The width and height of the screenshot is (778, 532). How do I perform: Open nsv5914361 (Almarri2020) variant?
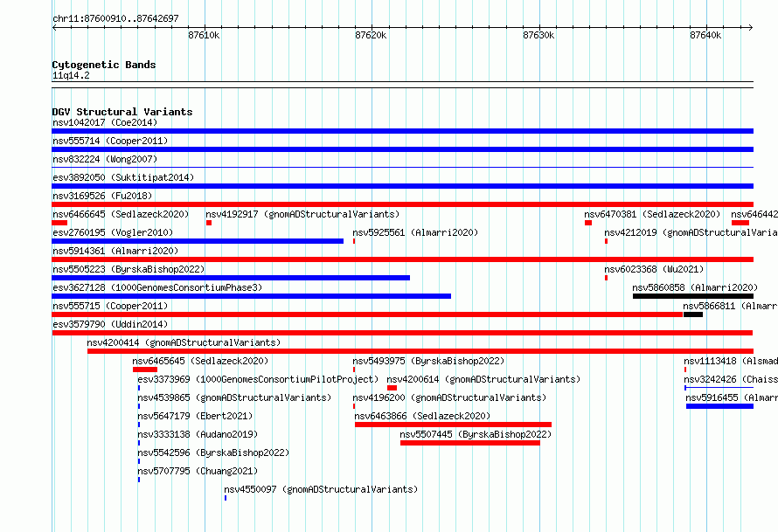tap(115, 251)
